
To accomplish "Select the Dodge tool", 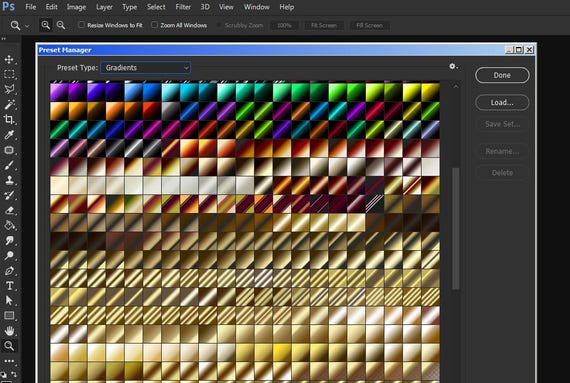I will (9, 255).
